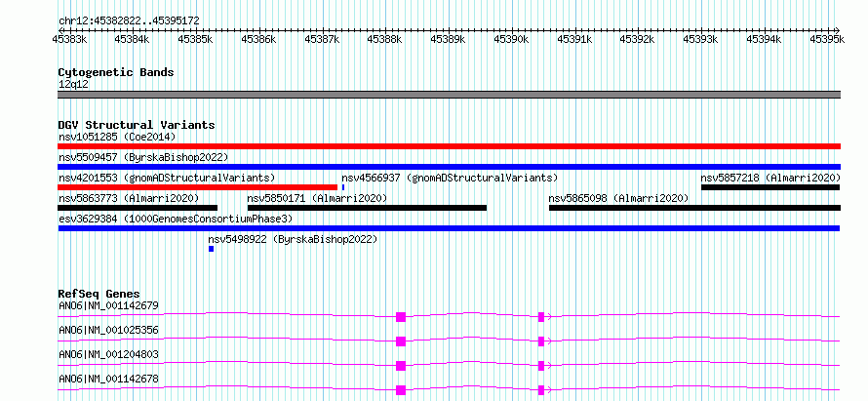Click the left exon of NM_001142678
Viewport: 868px width, 401px height.
click(401, 390)
